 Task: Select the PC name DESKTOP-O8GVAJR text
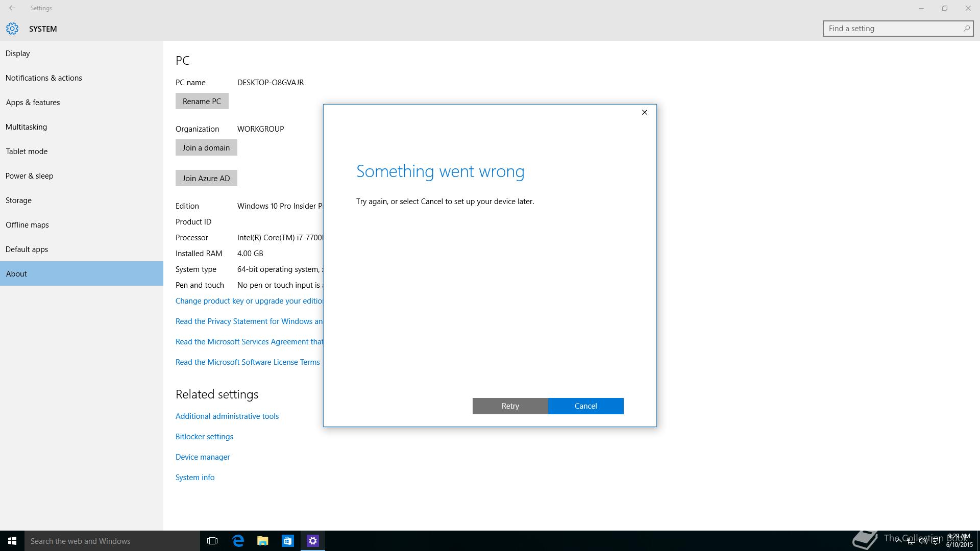tap(271, 83)
